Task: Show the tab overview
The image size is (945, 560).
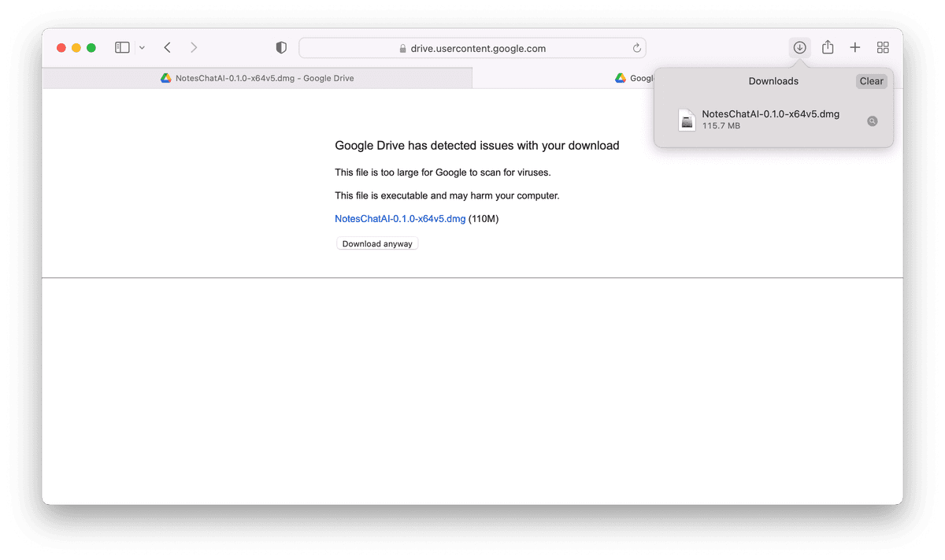Action: point(883,48)
